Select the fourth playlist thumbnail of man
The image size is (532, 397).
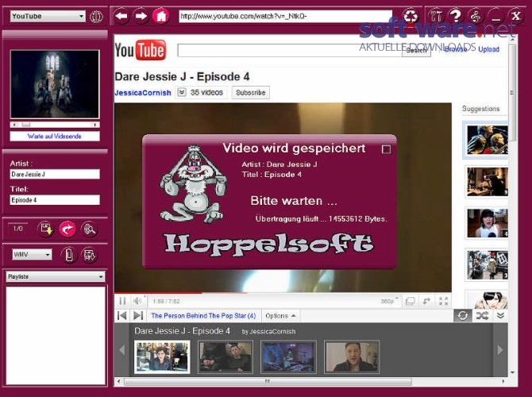pos(352,357)
